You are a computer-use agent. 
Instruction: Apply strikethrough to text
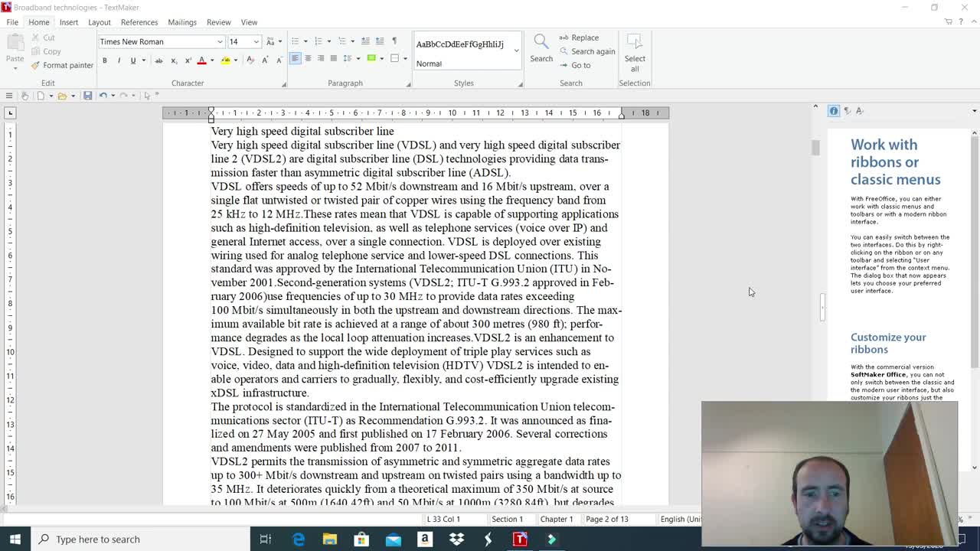pos(158,60)
